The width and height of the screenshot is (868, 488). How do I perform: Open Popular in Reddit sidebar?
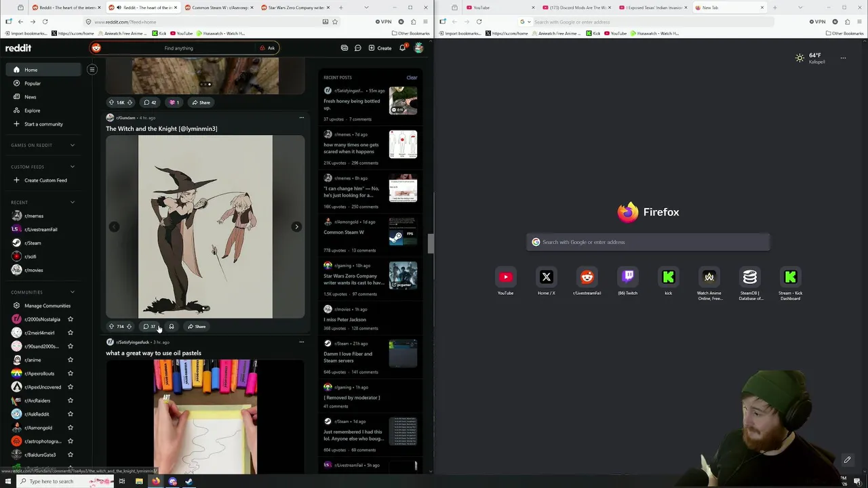[x=32, y=83]
